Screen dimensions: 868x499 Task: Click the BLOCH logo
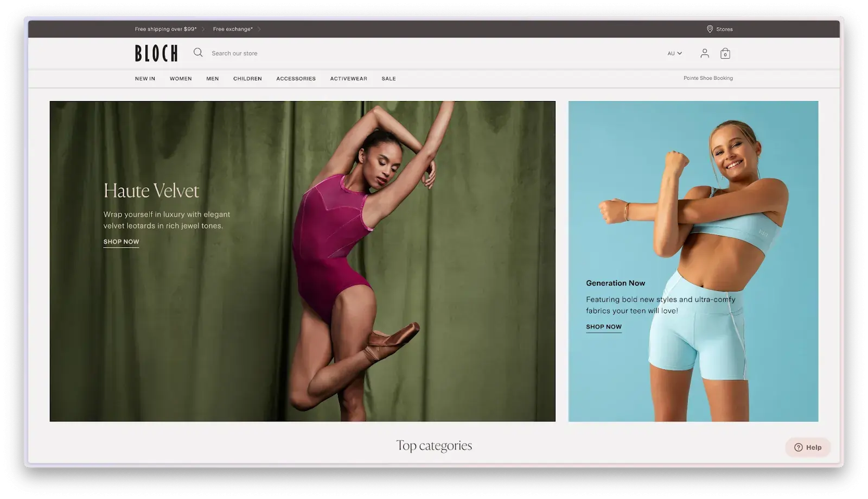(x=156, y=53)
